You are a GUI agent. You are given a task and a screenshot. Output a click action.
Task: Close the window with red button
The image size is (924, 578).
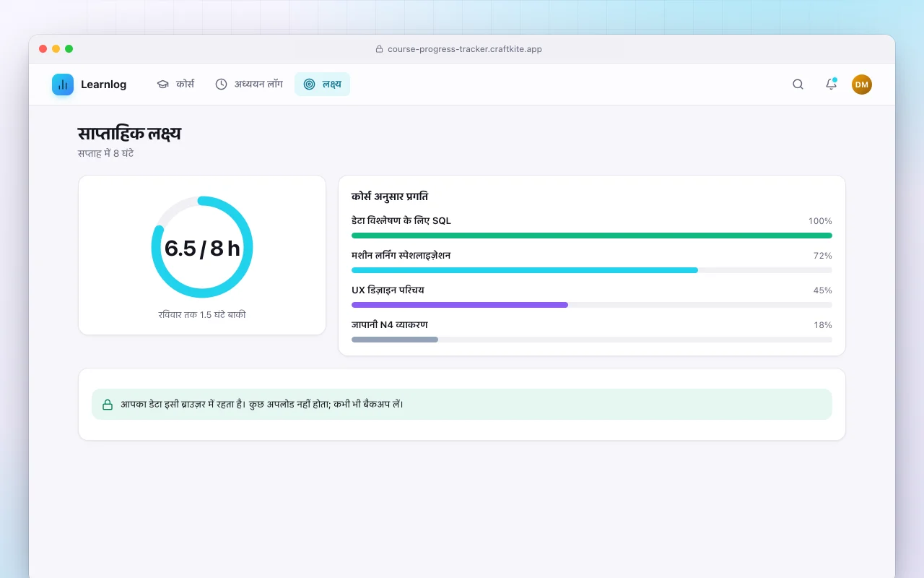pos(43,49)
